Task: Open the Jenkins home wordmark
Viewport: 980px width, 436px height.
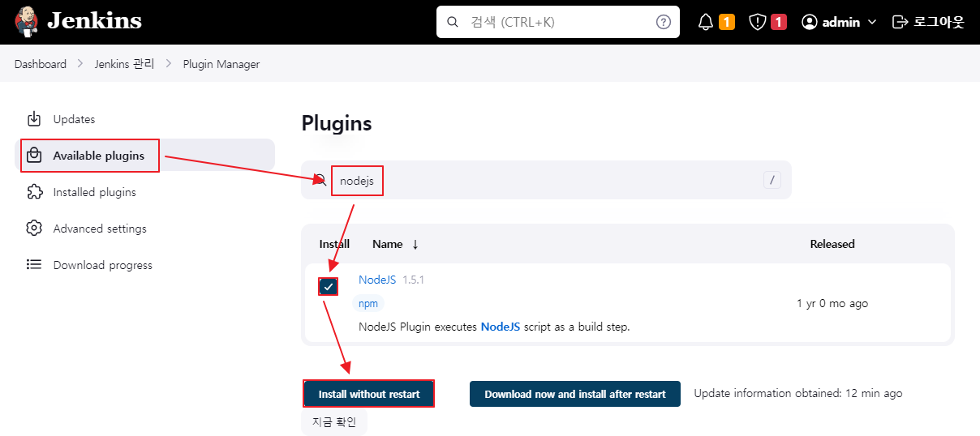Action: coord(94,22)
